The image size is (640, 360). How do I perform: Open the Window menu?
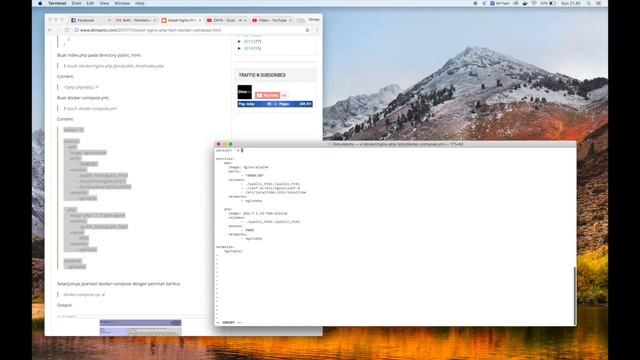(122, 3)
